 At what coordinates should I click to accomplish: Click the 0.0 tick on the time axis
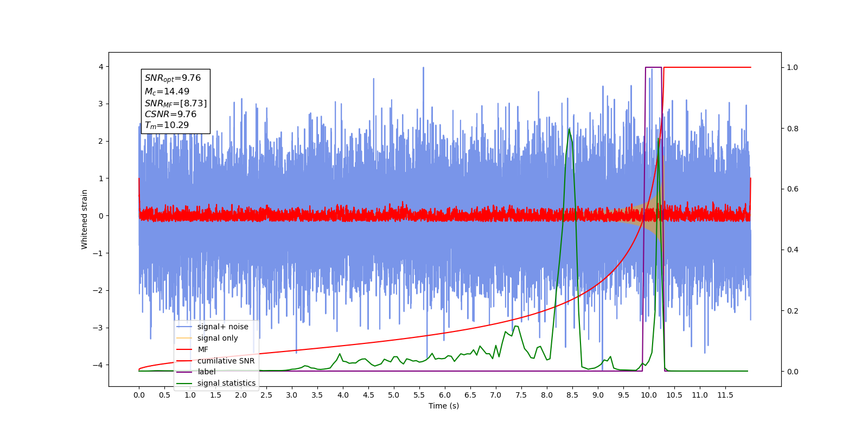coord(139,395)
